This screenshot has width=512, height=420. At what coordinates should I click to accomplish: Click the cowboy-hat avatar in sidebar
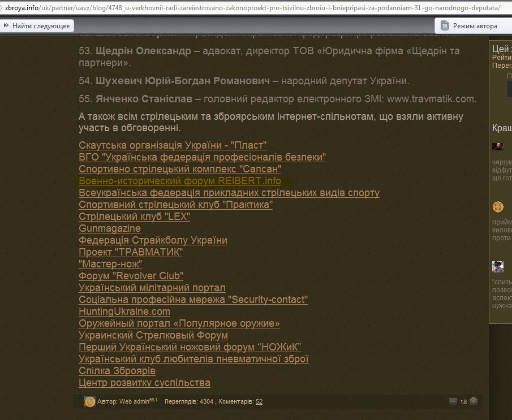(x=498, y=267)
